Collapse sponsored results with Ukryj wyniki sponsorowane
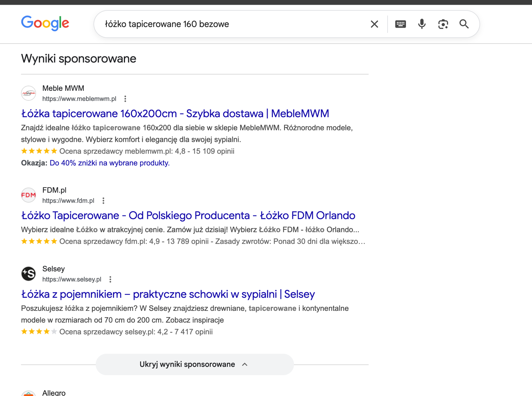 (195, 364)
